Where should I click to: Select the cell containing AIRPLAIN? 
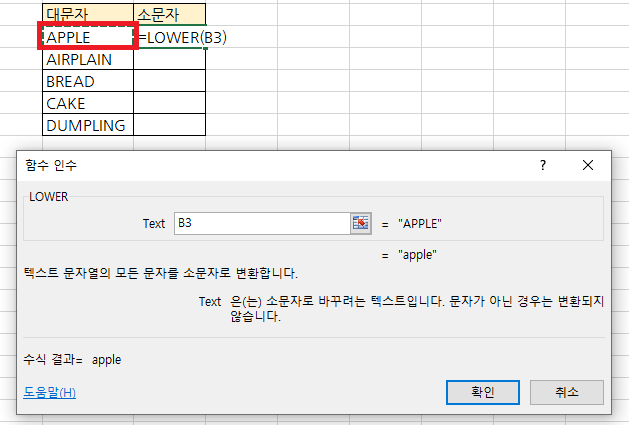click(x=88, y=59)
